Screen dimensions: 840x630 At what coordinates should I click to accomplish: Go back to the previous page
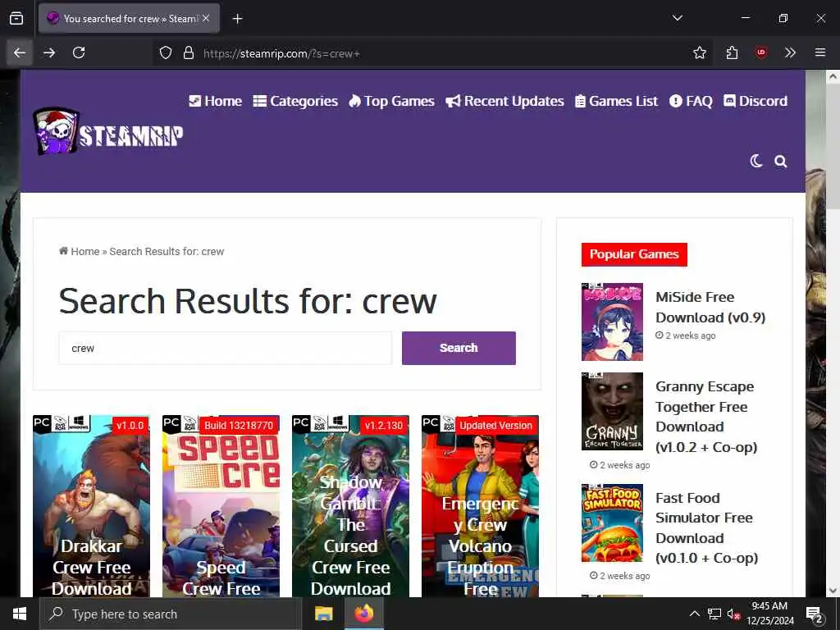pyautogui.click(x=20, y=52)
